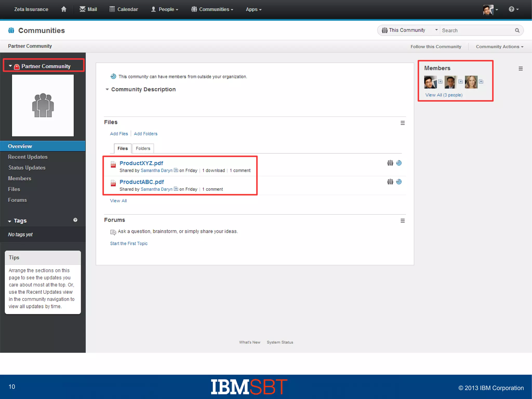Click the external sharing icon for ProductXYZ.pdf
Viewport: 532px width, 399px height.
pyautogui.click(x=399, y=163)
